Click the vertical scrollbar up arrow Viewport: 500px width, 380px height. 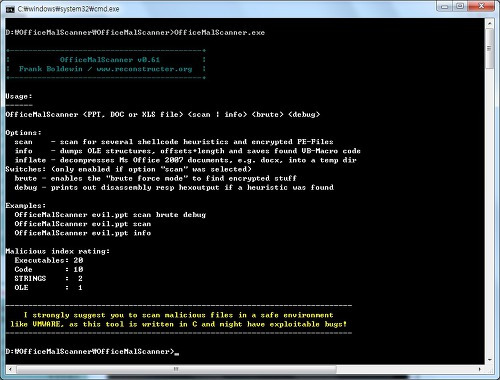[x=489, y=24]
